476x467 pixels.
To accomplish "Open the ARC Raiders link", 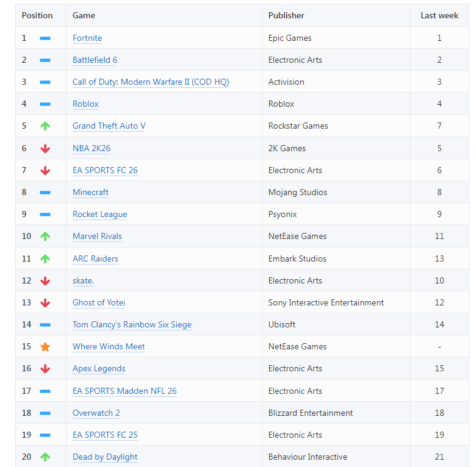I will pyautogui.click(x=95, y=258).
